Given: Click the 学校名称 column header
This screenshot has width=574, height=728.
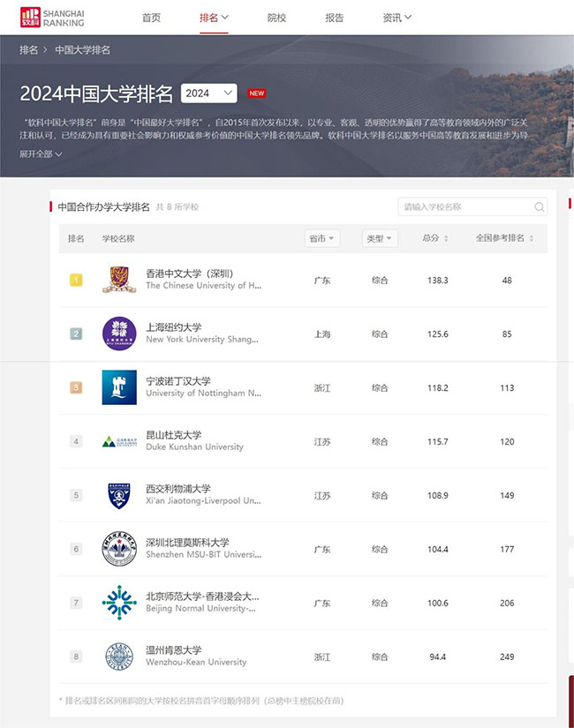Looking at the screenshot, I should tap(118, 238).
